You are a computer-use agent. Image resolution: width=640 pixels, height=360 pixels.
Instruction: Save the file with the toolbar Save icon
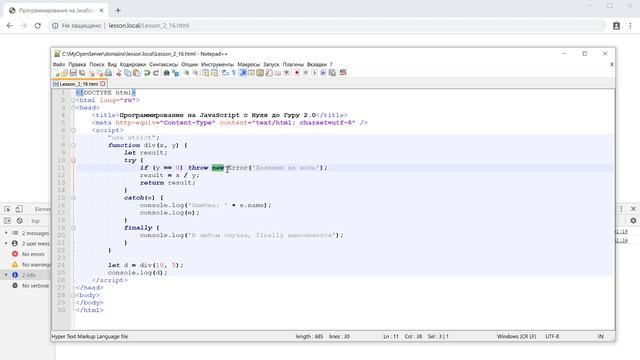(x=73, y=73)
